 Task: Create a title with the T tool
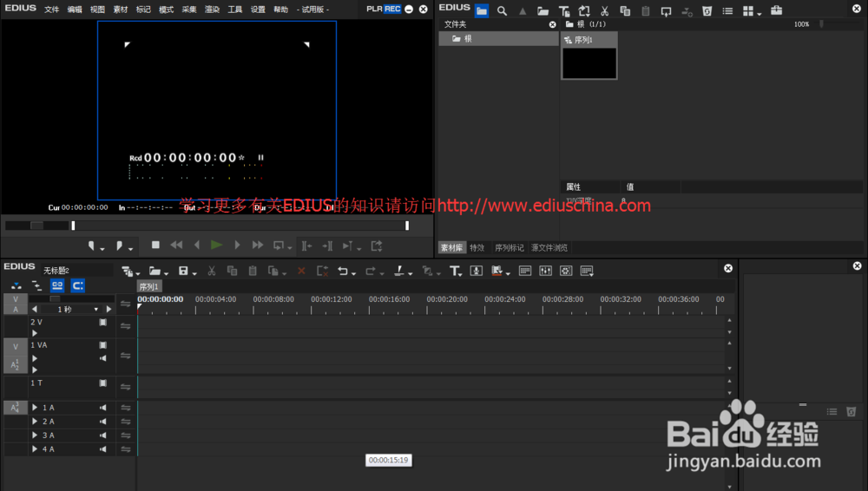454,271
